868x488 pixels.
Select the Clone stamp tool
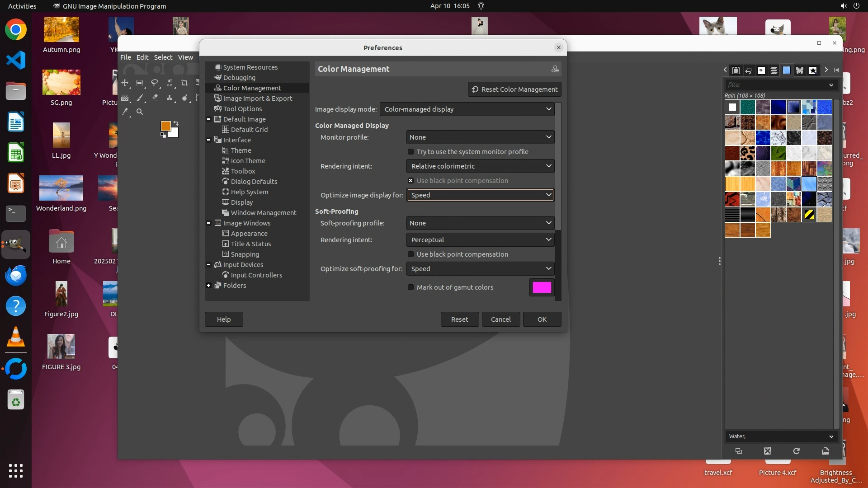point(170,98)
